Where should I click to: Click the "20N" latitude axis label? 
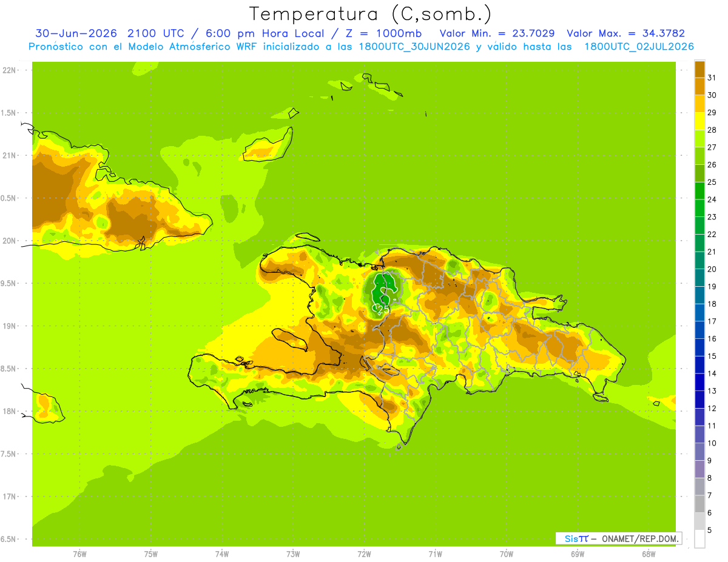[x=10, y=241]
